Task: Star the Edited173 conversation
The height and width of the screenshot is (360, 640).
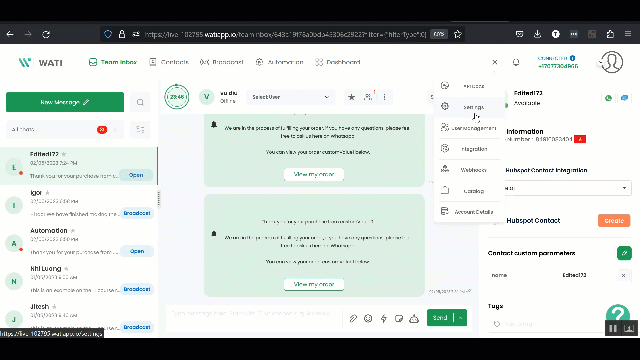Action: click(64, 154)
